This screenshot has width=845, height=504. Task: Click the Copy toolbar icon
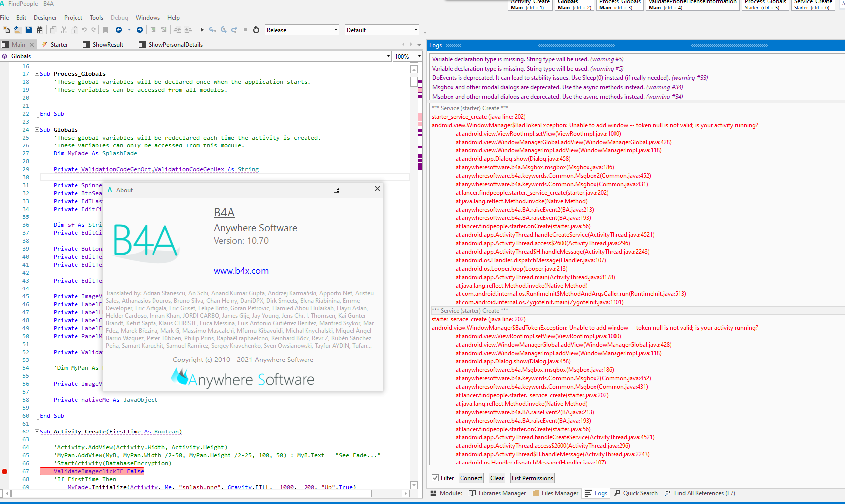tap(53, 30)
